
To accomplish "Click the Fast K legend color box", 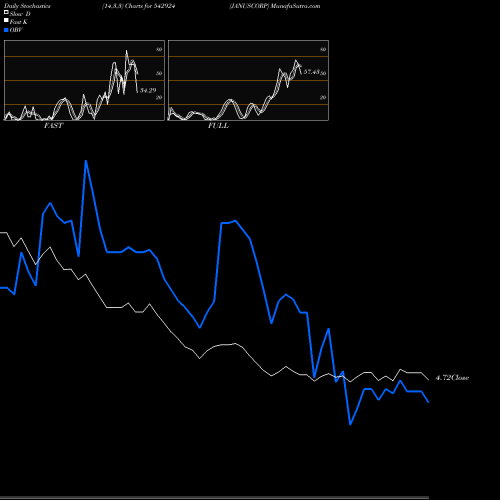I will tap(6, 21).
